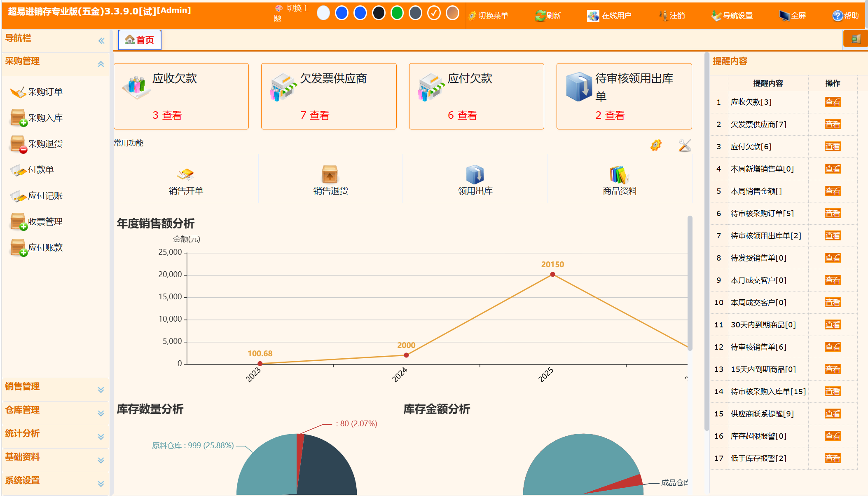Open the 帮助 help button

point(845,16)
